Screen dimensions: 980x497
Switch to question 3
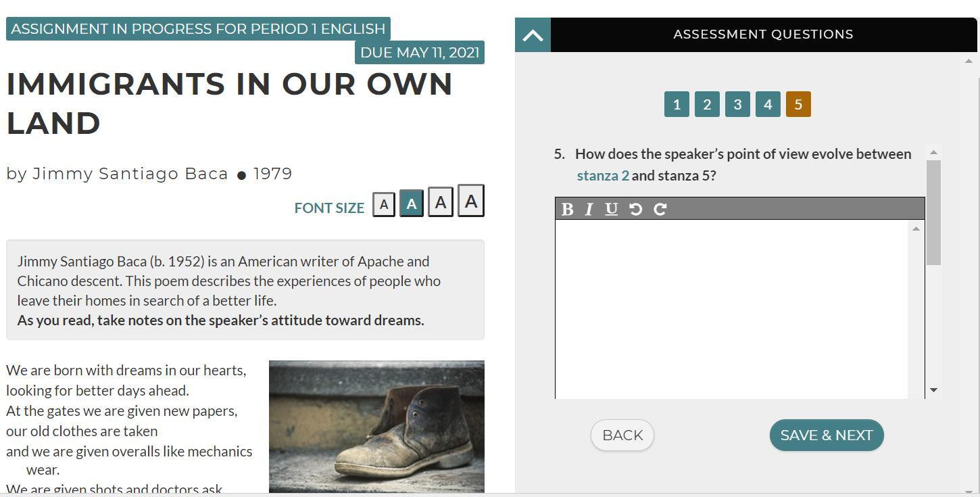pyautogui.click(x=737, y=104)
